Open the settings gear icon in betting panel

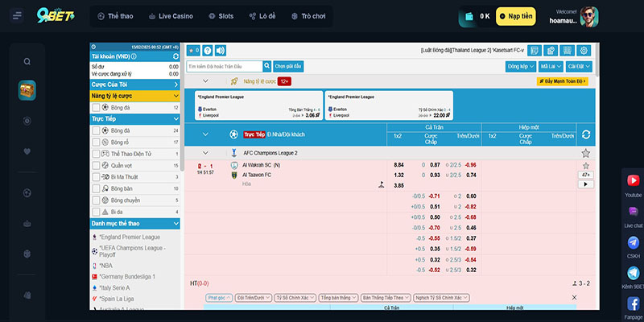click(585, 51)
